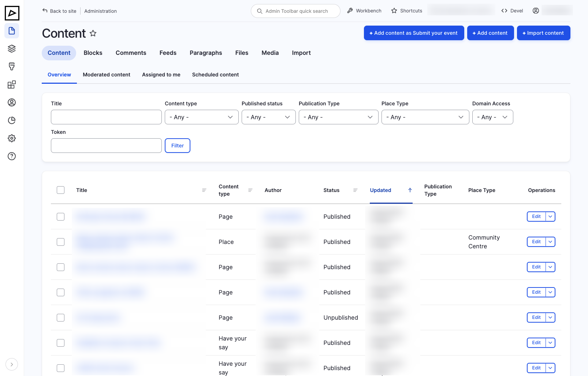
Task: Select the People account icon in sidebar
Action: coord(12,102)
